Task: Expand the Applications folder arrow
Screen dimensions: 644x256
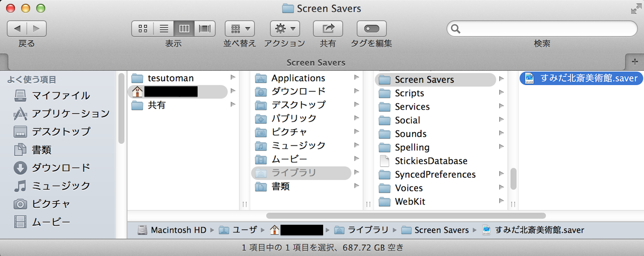Action: click(x=357, y=77)
